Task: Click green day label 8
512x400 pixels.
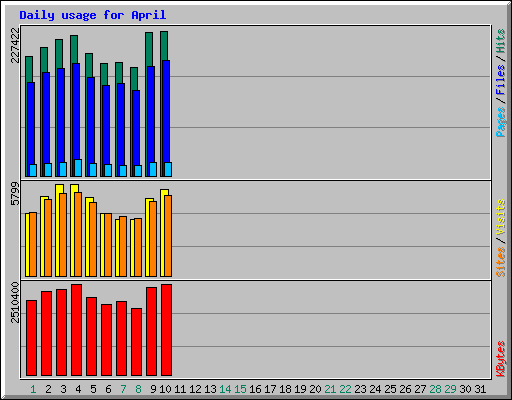Action: 138,389
